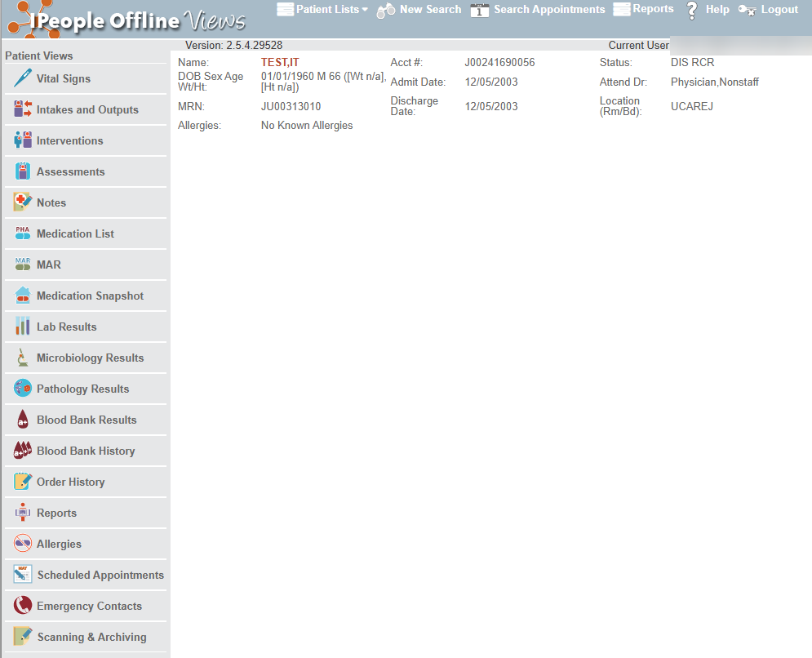This screenshot has width=812, height=658.
Task: Click the Notes icon
Action: [23, 202]
